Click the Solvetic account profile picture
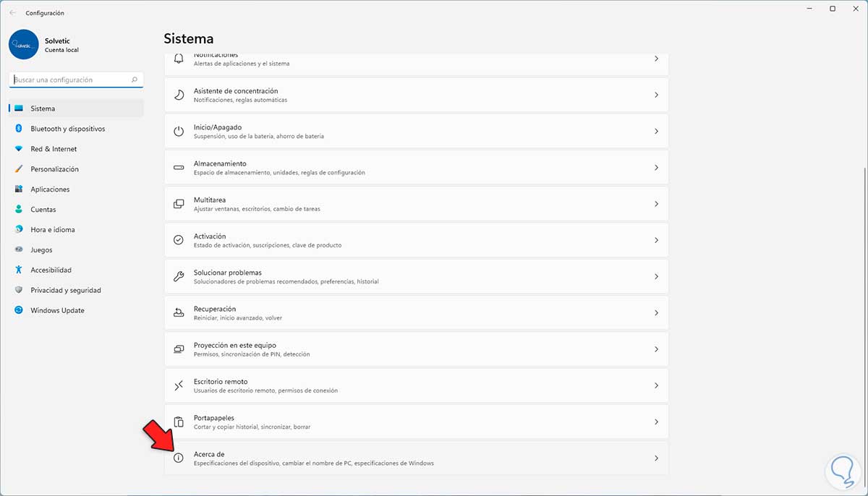Screen dimensions: 868x496 click(24, 44)
